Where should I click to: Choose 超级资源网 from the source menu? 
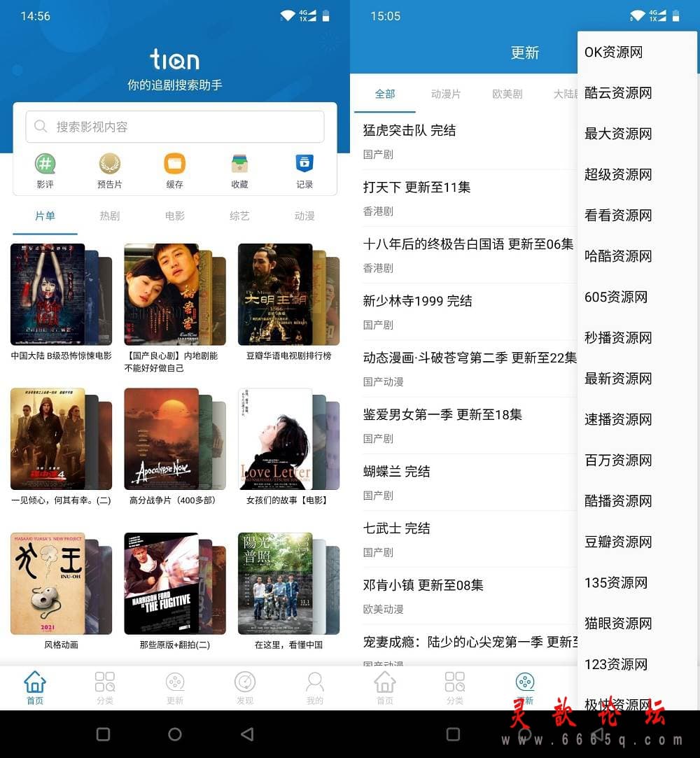coord(637,174)
